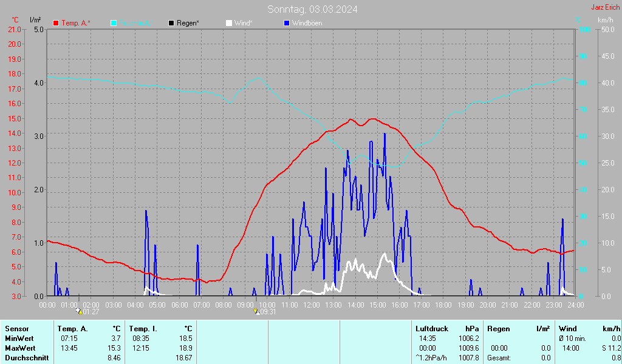This screenshot has height=364, width=622.
Task: Click the 'Temp. A.' table column header
Action: pos(73,329)
